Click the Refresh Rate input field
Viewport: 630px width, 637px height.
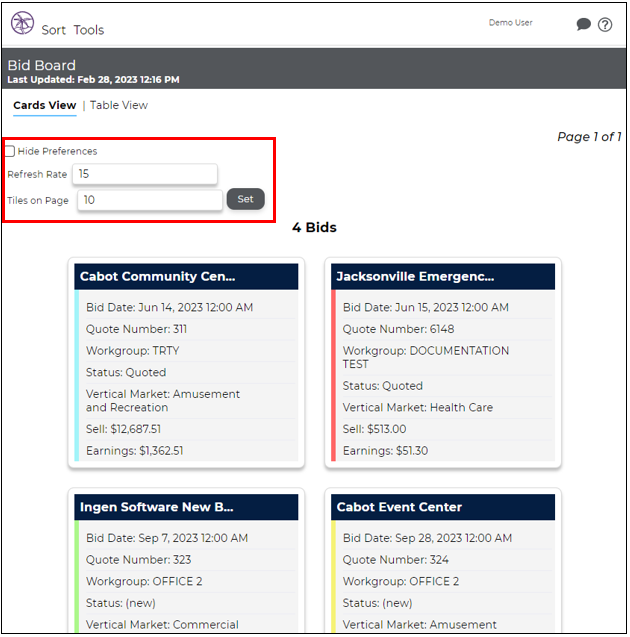click(145, 174)
